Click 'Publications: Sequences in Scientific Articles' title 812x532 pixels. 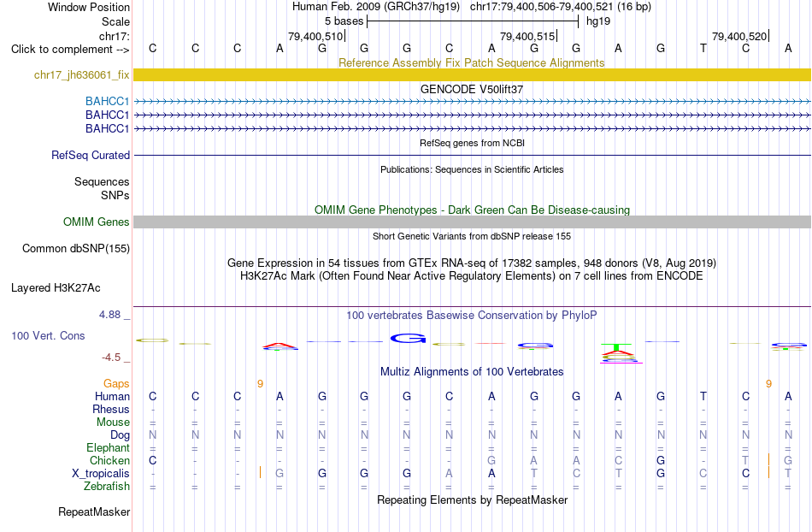[472, 169]
